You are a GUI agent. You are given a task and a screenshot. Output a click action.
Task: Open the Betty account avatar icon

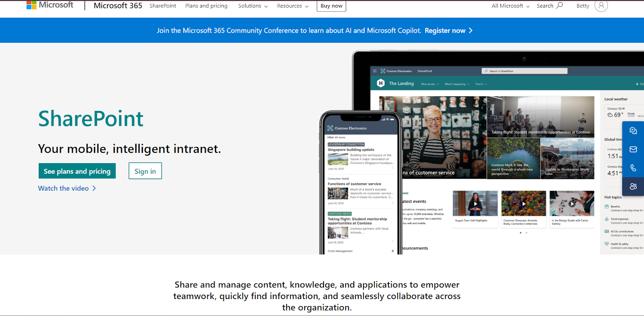point(601,6)
